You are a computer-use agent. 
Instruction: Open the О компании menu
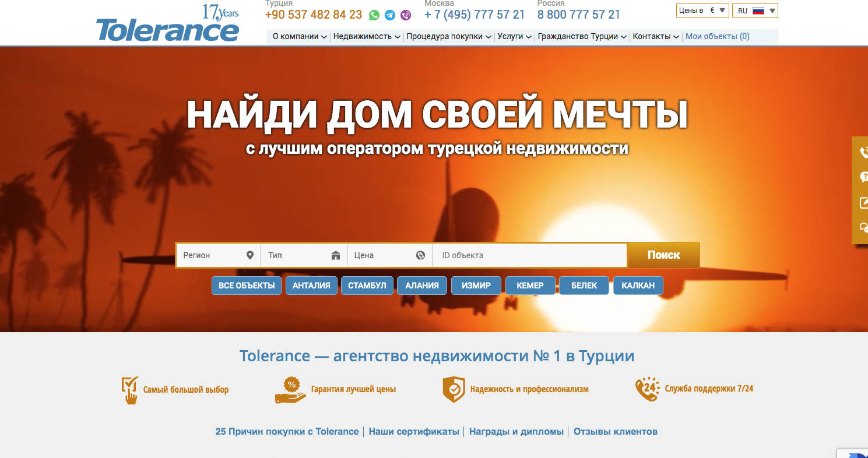pos(300,36)
